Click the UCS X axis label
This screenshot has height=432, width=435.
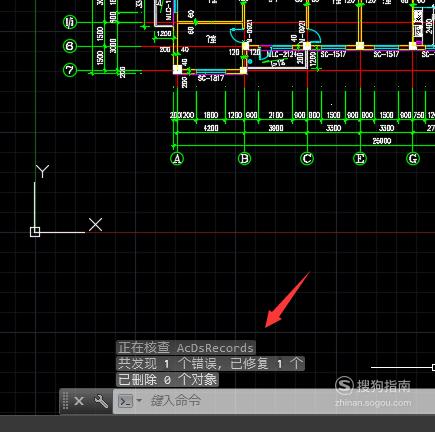95,225
